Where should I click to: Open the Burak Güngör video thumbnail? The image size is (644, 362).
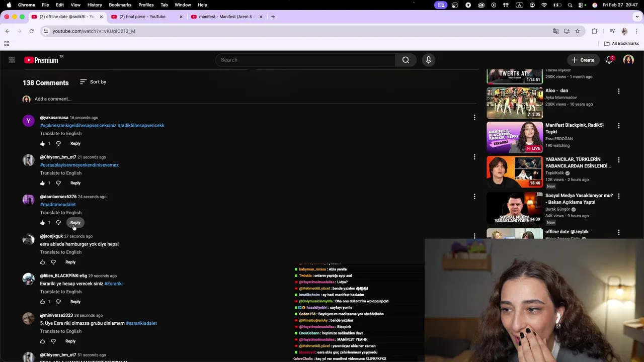pyautogui.click(x=515, y=208)
